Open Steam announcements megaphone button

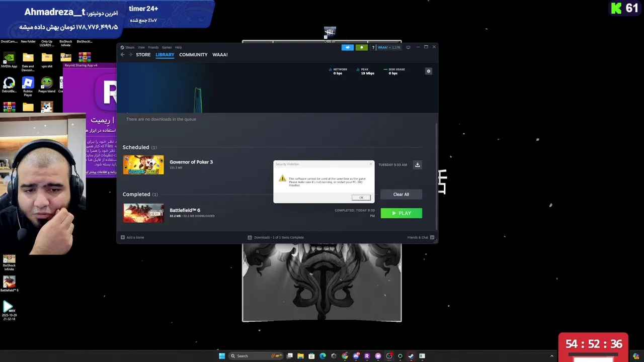click(347, 47)
